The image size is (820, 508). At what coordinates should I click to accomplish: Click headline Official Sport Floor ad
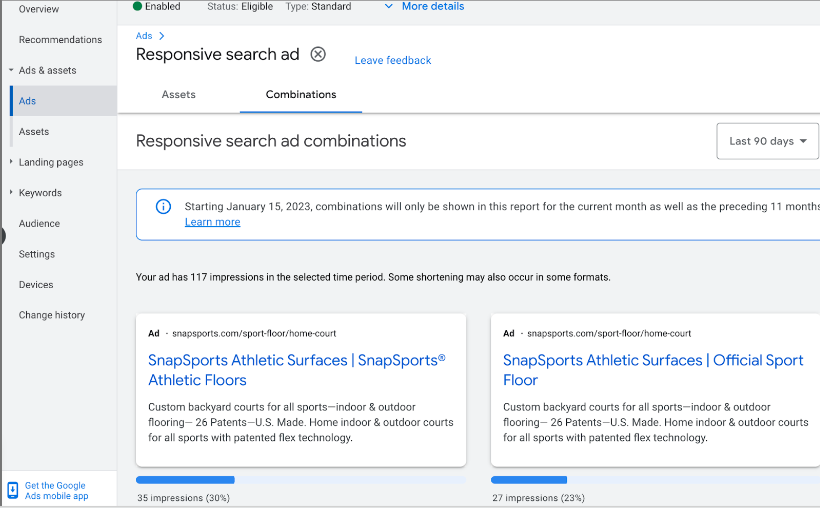coord(653,370)
